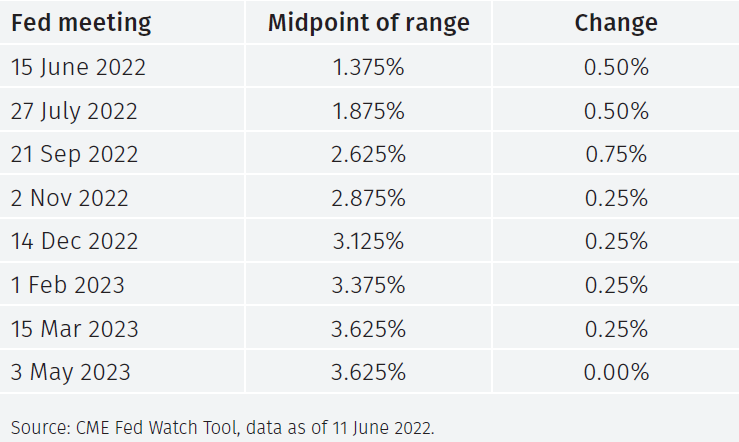
Task: Click the "Change" column header
Action: click(x=616, y=22)
